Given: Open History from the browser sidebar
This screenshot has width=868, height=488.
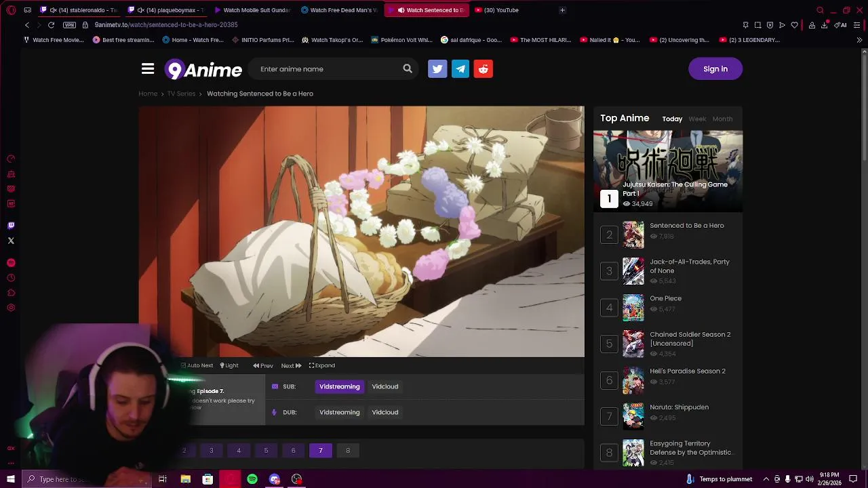Looking at the screenshot, I should click(x=11, y=278).
